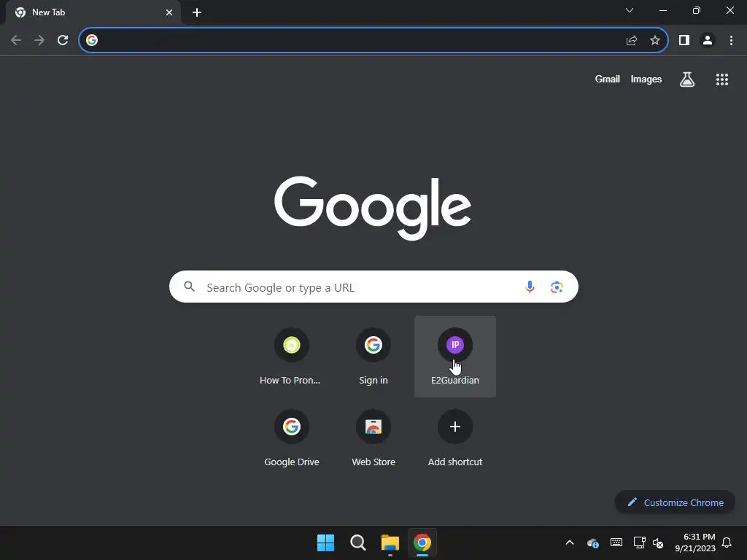The image size is (747, 560).
Task: Click the Customize Chrome button
Action: pyautogui.click(x=675, y=502)
